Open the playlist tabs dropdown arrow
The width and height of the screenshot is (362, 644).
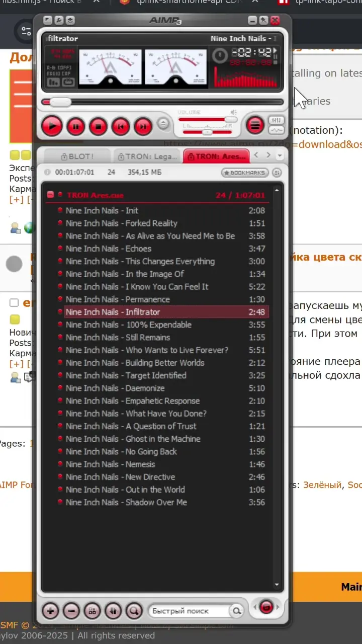[280, 156]
